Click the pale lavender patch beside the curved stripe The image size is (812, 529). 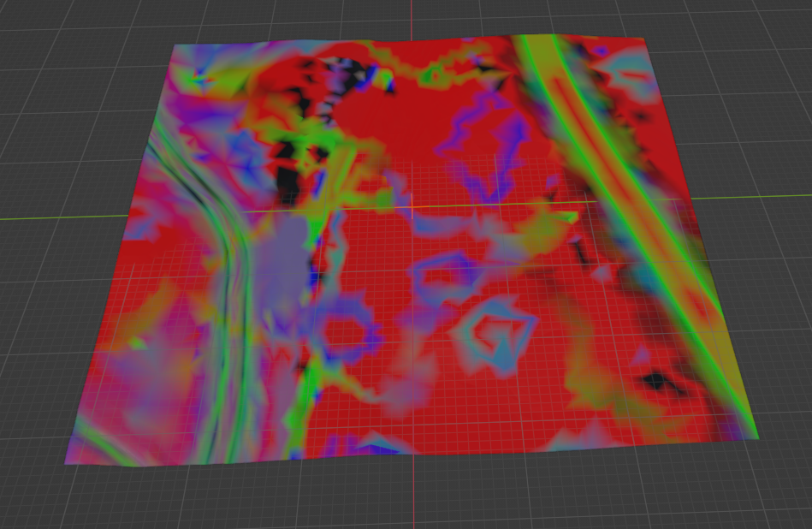click(276, 257)
